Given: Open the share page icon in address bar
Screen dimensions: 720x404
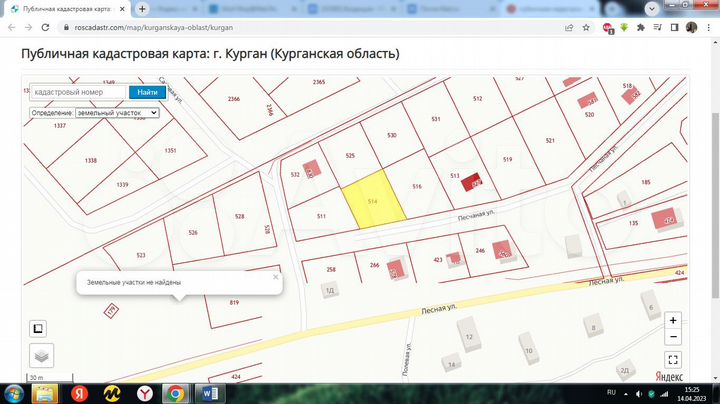Looking at the screenshot, I should coord(569,28).
